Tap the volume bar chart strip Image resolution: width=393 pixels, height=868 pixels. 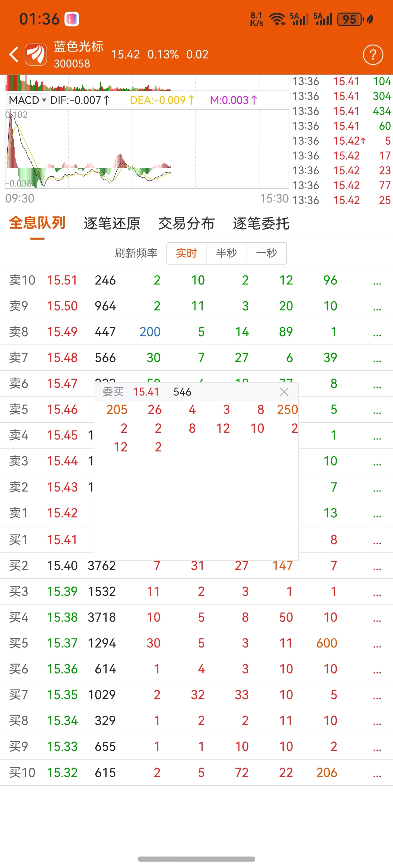coord(147,83)
